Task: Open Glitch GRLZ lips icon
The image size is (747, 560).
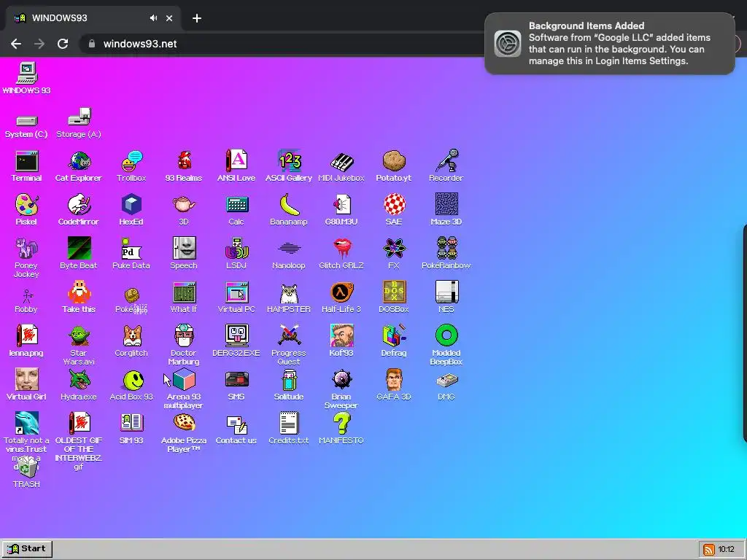Action: pyautogui.click(x=341, y=249)
